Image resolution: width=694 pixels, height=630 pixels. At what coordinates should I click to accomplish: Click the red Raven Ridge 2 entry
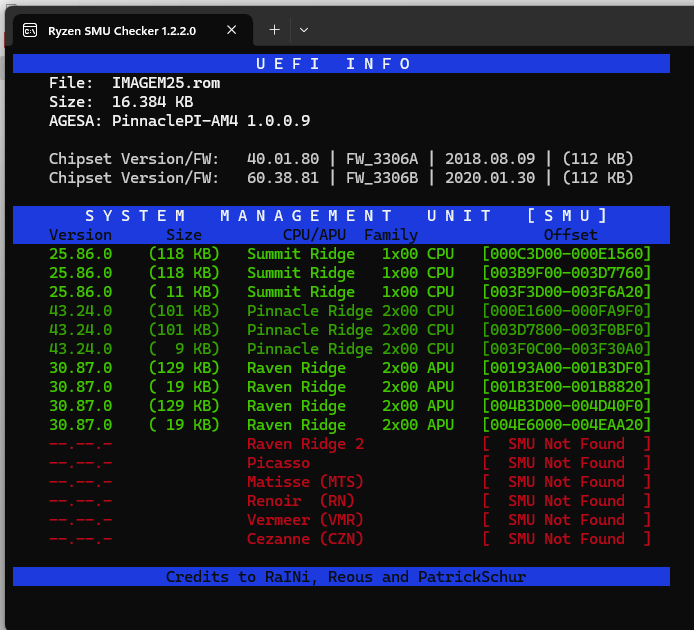(x=305, y=444)
